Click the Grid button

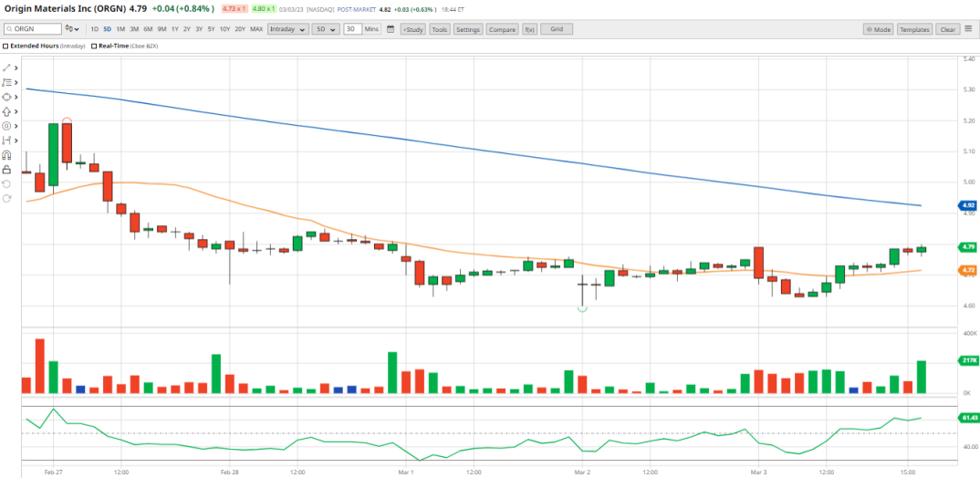pos(557,29)
